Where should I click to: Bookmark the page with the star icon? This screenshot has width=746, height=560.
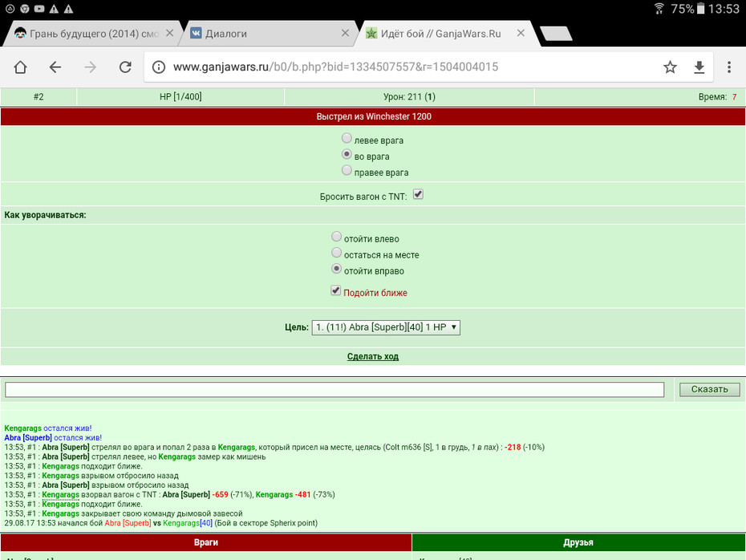[670, 67]
